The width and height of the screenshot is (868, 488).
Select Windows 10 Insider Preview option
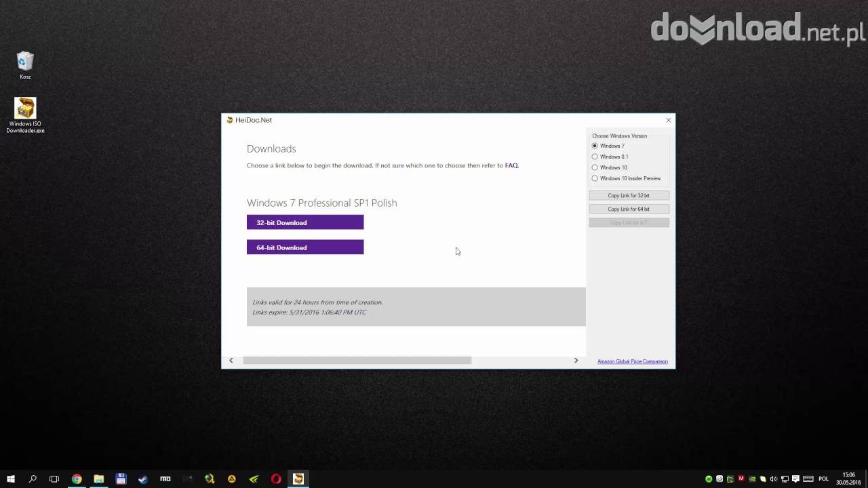point(595,178)
